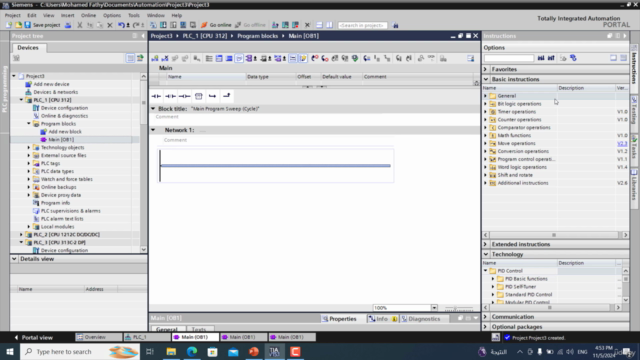Open File Explorer from the taskbar

tap(171, 351)
